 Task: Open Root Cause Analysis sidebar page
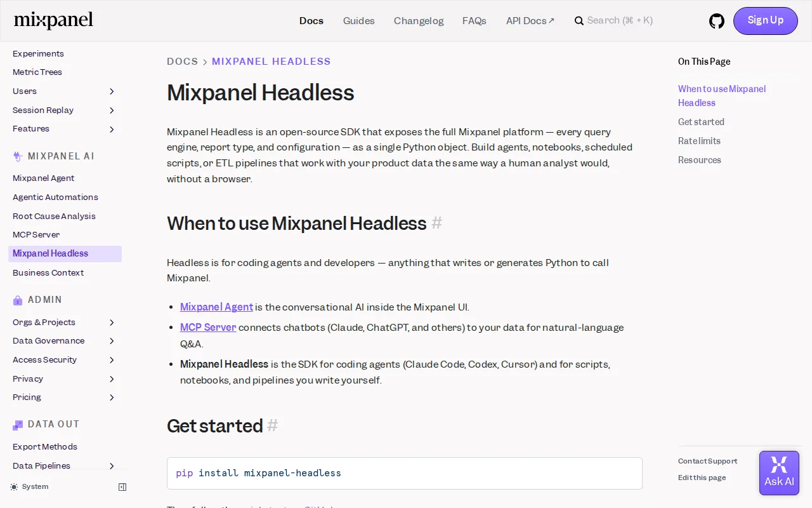[x=54, y=217]
